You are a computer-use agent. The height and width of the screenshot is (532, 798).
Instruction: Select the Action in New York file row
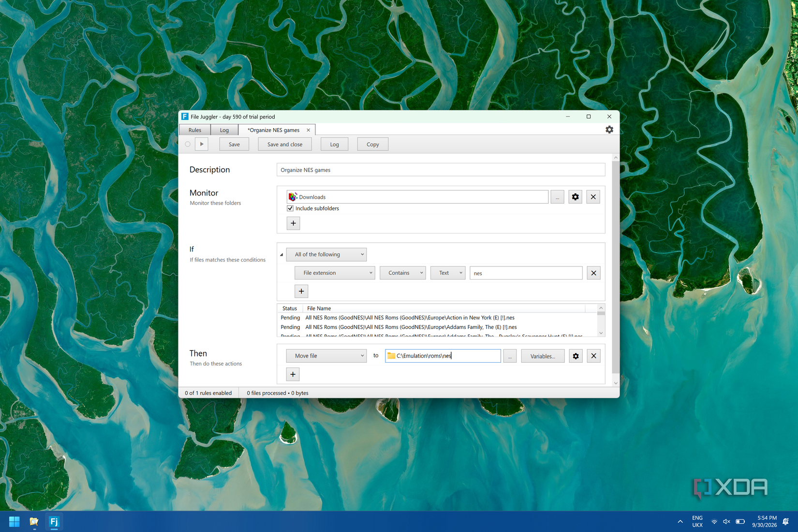pyautogui.click(x=437, y=318)
